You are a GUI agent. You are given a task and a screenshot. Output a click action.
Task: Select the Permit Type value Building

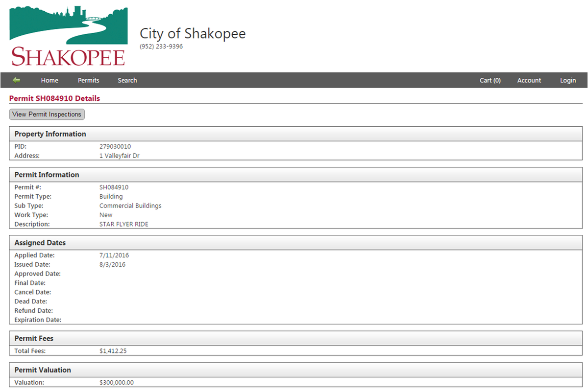[x=111, y=196]
